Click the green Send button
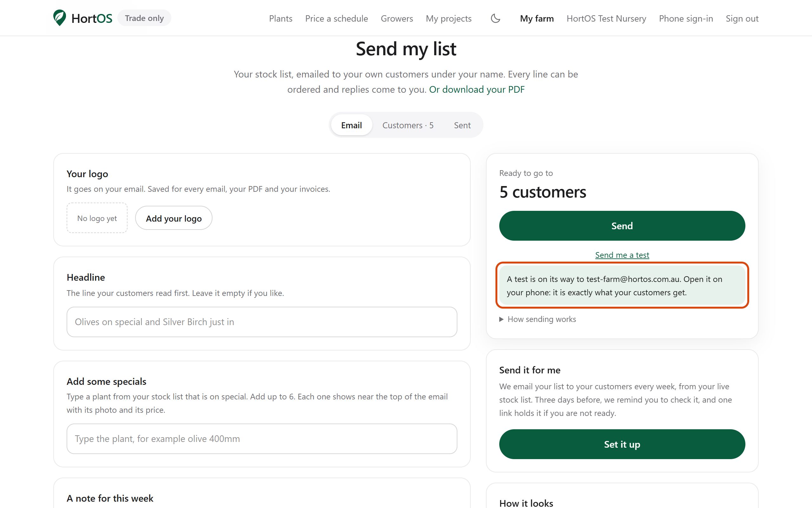 622,226
